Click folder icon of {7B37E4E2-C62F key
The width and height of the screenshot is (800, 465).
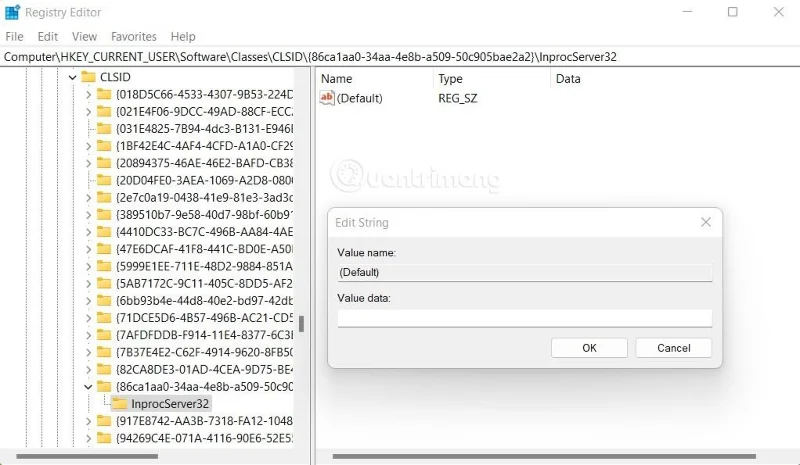pyautogui.click(x=104, y=352)
